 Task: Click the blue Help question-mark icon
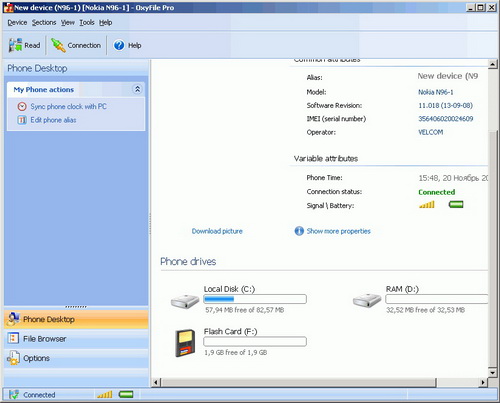point(119,45)
